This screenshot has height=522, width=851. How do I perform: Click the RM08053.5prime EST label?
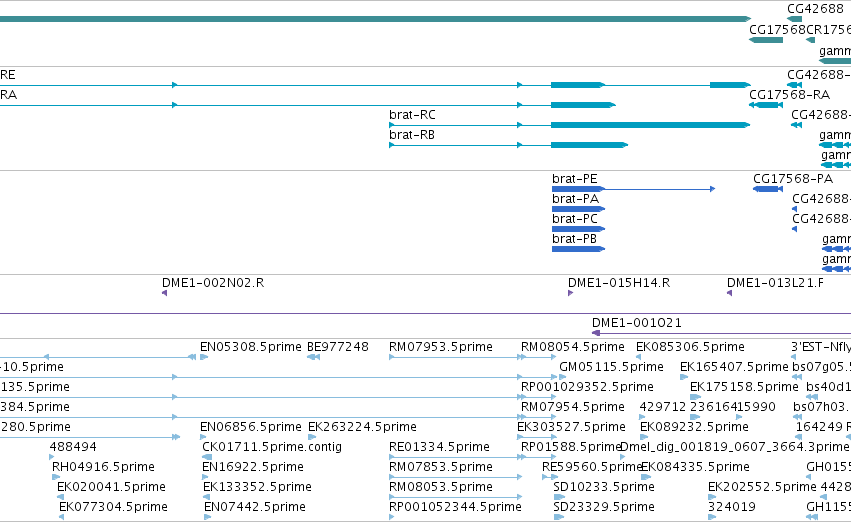441,487
